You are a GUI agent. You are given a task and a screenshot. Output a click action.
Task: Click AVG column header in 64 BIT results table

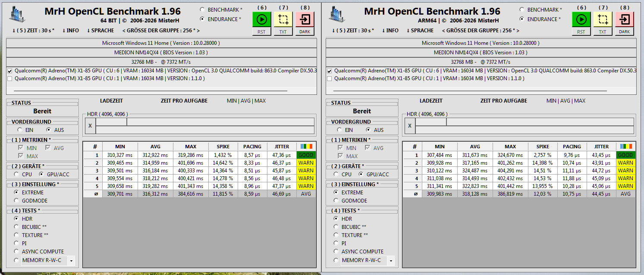tap(155, 147)
